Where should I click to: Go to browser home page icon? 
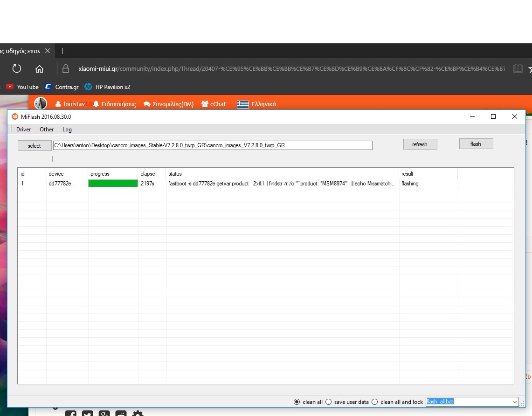(39, 69)
